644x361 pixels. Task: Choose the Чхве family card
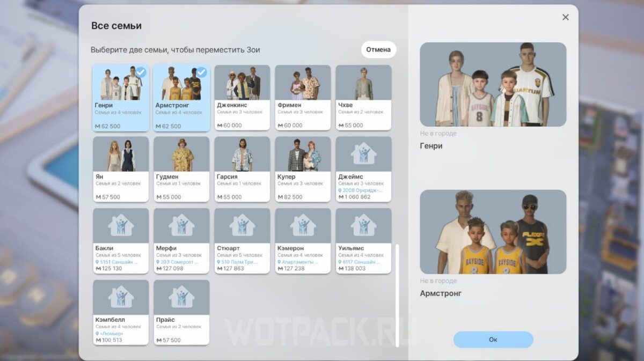pyautogui.click(x=363, y=98)
